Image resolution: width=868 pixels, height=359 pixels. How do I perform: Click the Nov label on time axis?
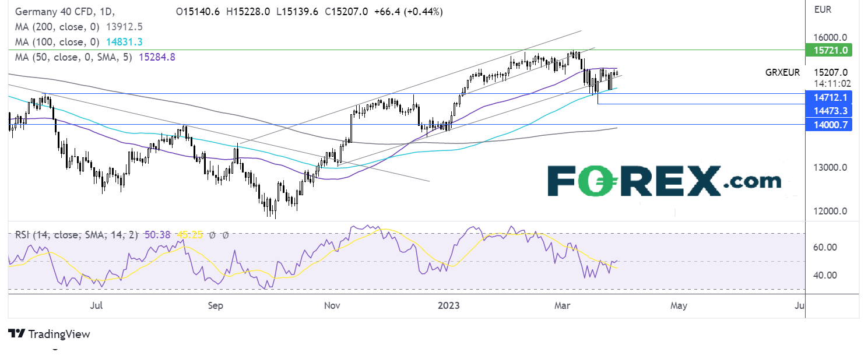pyautogui.click(x=332, y=305)
